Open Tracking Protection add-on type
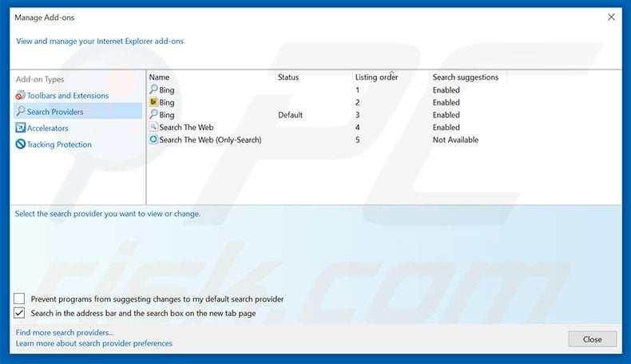The width and height of the screenshot is (631, 364). (59, 144)
